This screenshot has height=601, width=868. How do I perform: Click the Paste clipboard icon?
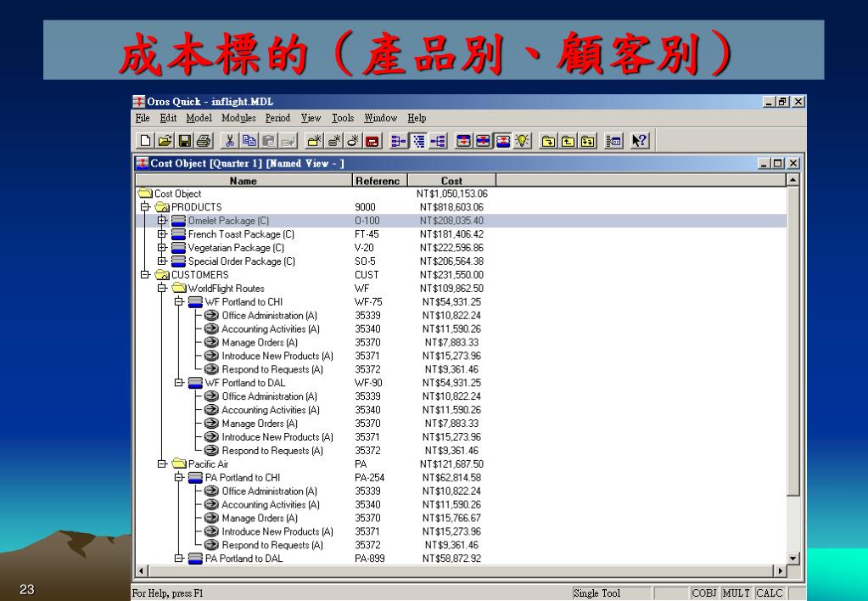[268, 141]
